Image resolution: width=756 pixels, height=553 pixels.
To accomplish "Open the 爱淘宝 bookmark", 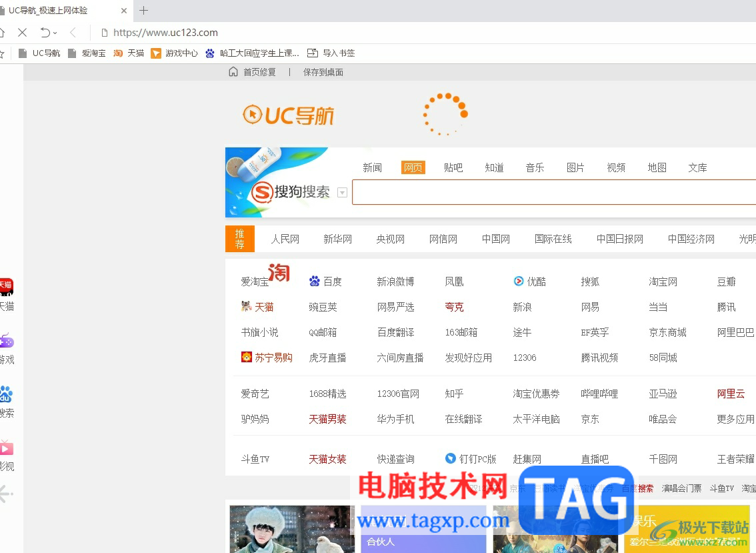I will point(87,53).
